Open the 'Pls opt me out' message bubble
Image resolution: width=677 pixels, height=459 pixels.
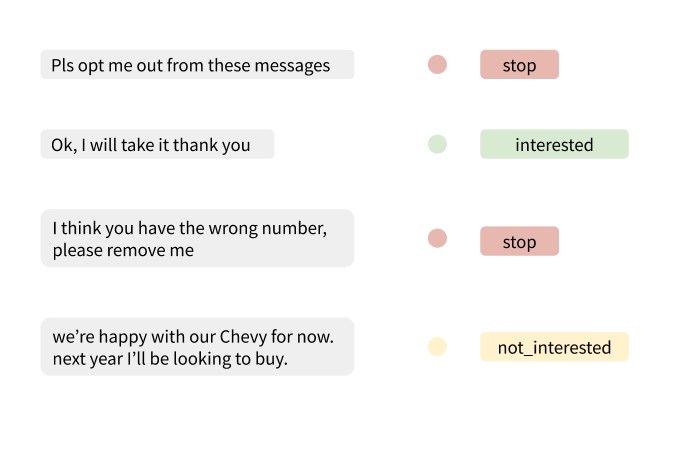pyautogui.click(x=197, y=64)
